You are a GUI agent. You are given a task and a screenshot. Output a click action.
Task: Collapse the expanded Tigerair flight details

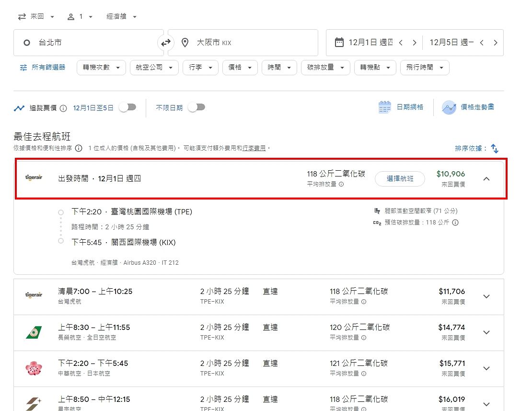pos(486,179)
